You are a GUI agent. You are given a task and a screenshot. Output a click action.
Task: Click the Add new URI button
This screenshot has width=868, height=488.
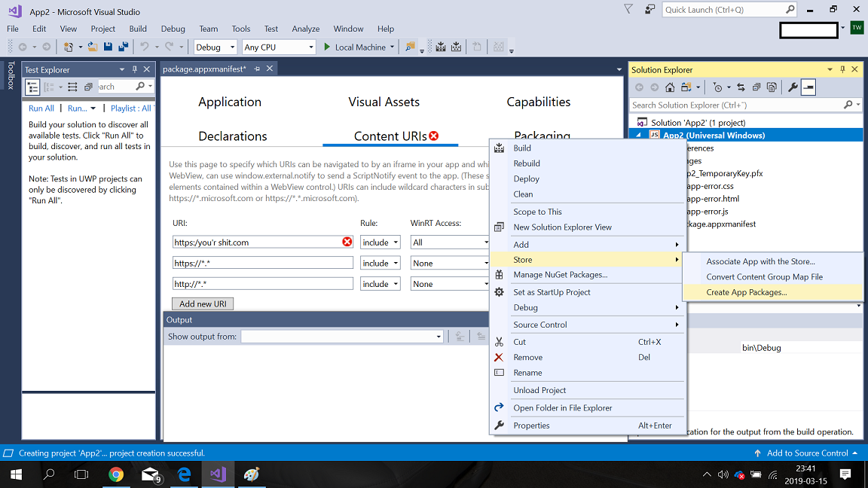[x=203, y=303]
